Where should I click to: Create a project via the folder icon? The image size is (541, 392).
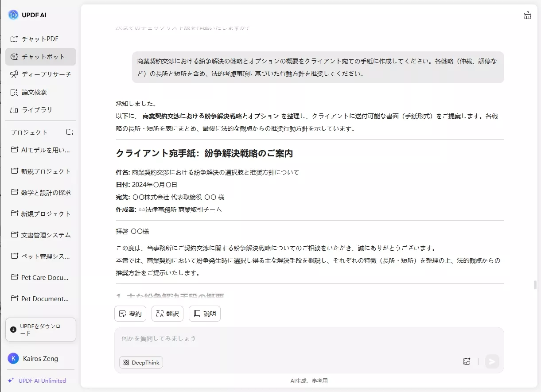[69, 132]
